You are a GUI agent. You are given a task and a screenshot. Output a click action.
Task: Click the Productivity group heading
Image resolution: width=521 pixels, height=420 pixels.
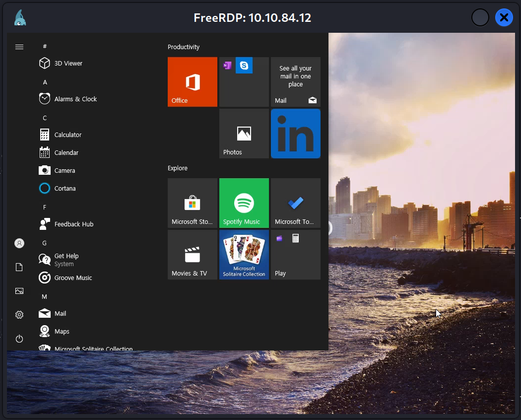[x=184, y=47]
